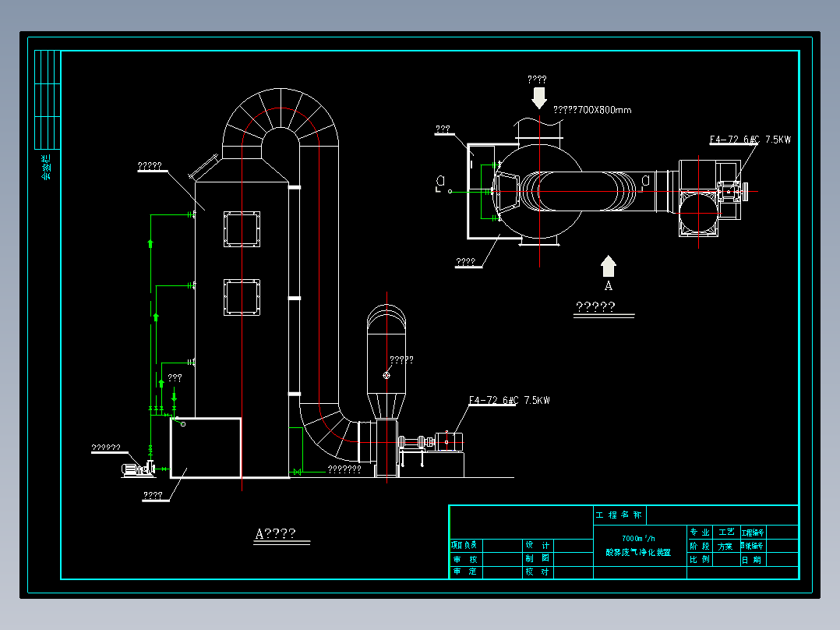
Task: Click the '设计' cell
Action: [538, 545]
